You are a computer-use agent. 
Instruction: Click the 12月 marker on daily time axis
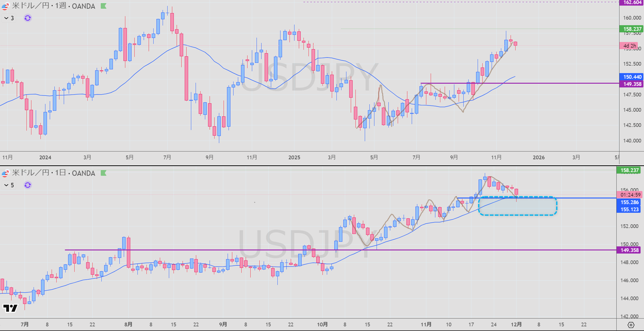516,324
